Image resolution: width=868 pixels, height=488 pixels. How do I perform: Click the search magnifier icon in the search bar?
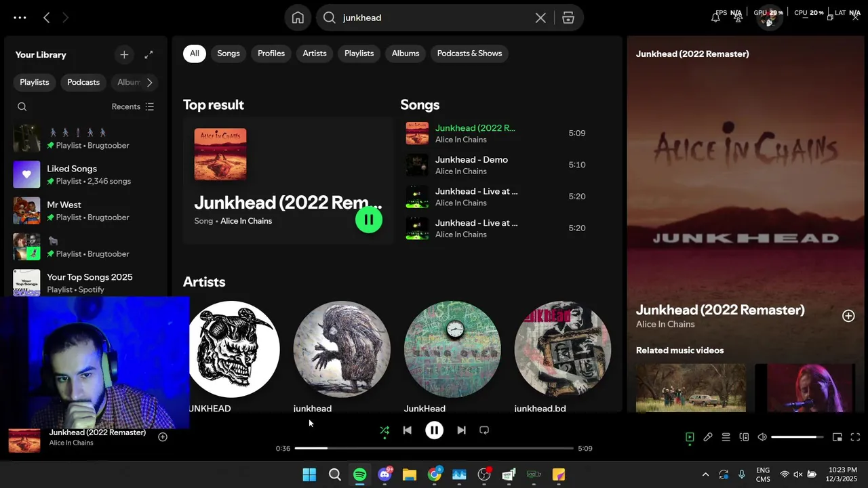click(x=330, y=18)
